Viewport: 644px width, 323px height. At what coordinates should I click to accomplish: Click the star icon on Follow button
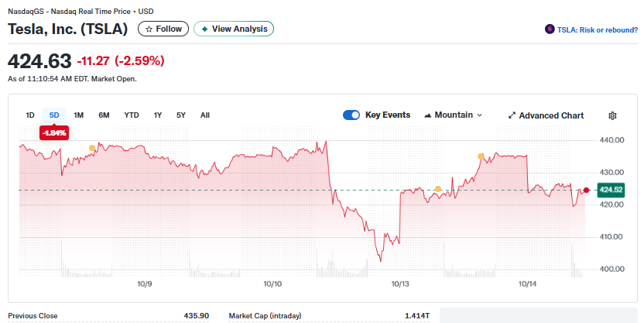[149, 29]
